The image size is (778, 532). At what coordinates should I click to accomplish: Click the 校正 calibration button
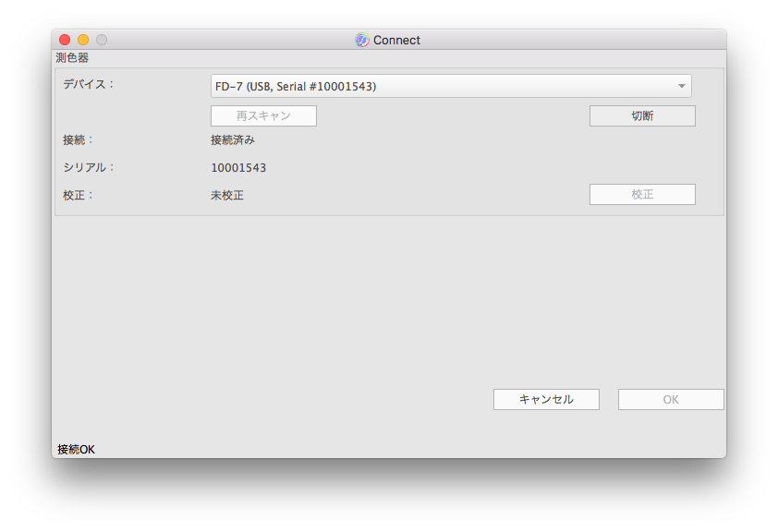tap(642, 194)
